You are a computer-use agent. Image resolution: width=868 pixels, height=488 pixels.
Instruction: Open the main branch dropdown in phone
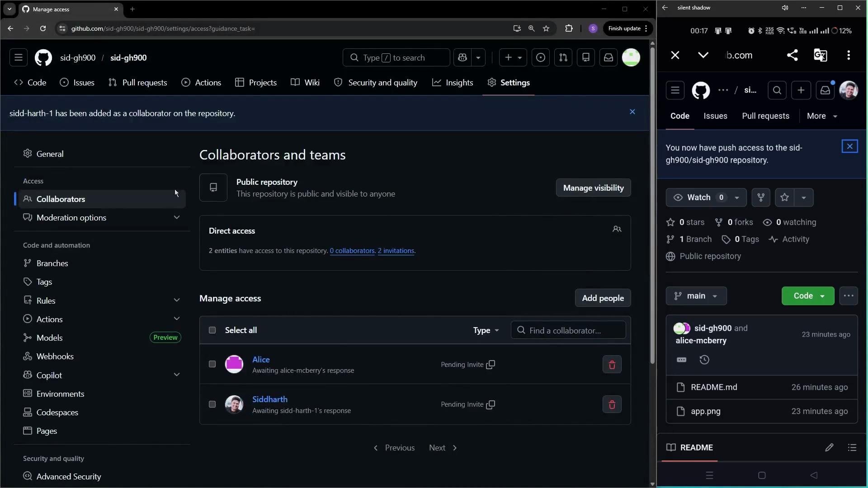pyautogui.click(x=696, y=296)
